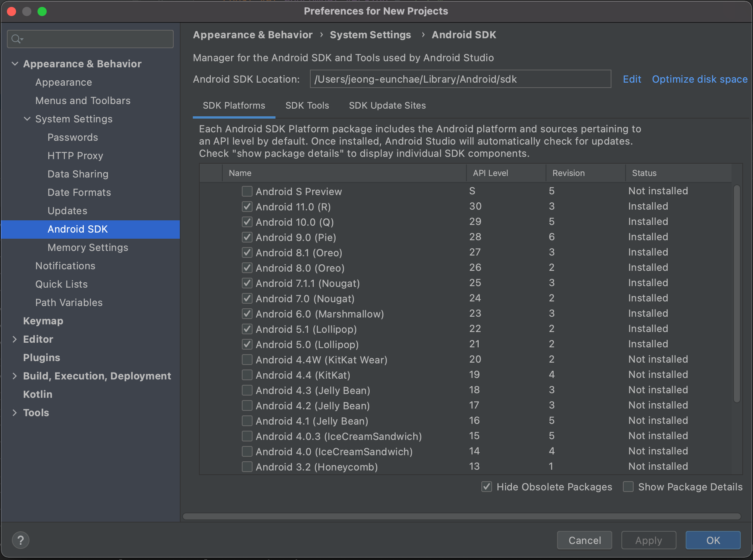Click Edit SDK location link
Image resolution: width=753 pixels, height=560 pixels.
click(x=632, y=79)
